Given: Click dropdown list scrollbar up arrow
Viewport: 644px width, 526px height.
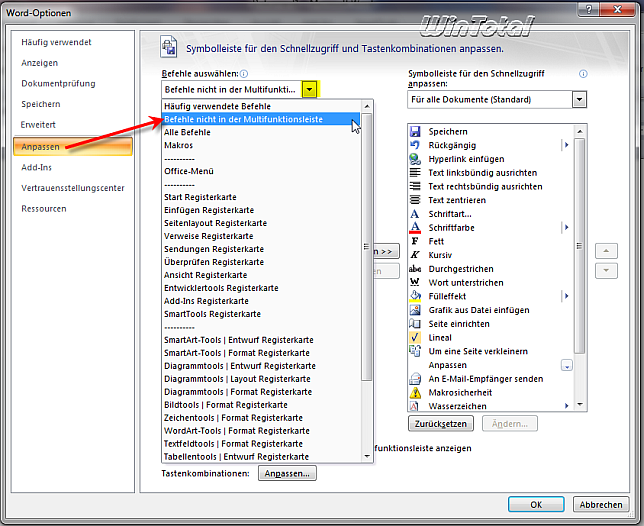Looking at the screenshot, I should click(x=367, y=107).
